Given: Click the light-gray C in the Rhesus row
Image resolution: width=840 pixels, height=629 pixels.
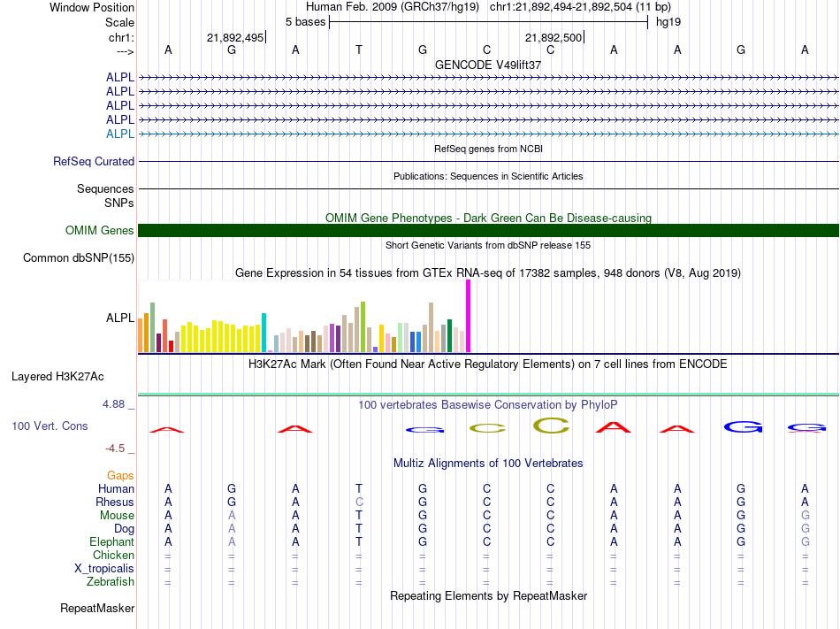Looking at the screenshot, I should (x=359, y=502).
